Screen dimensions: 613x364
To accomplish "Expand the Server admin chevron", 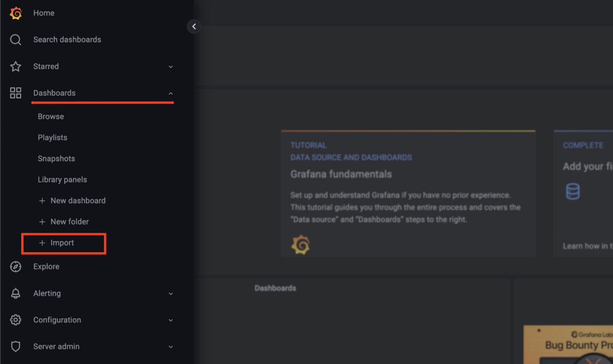I will pos(171,347).
